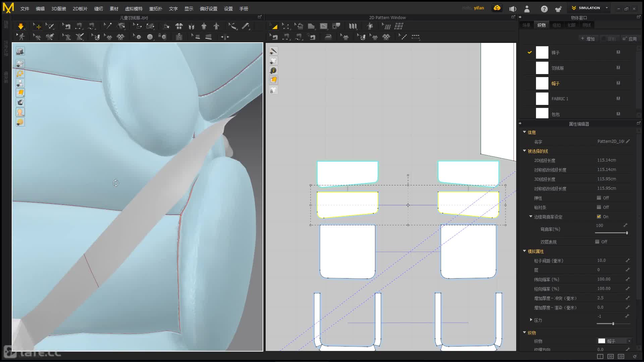This screenshot has height=362, width=644.
Task: Select the Fold/Pleat tool in 2D toolbar
Action: [x=353, y=26]
